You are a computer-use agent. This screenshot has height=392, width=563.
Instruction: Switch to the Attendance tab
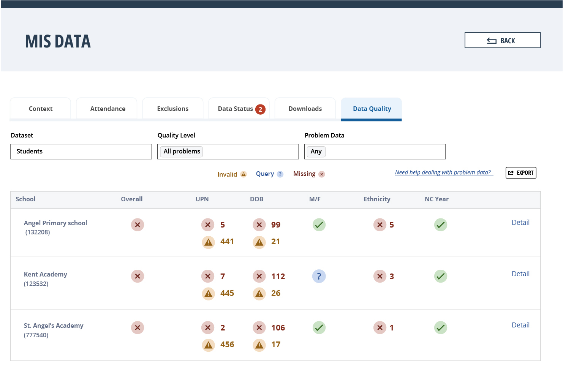tap(108, 109)
